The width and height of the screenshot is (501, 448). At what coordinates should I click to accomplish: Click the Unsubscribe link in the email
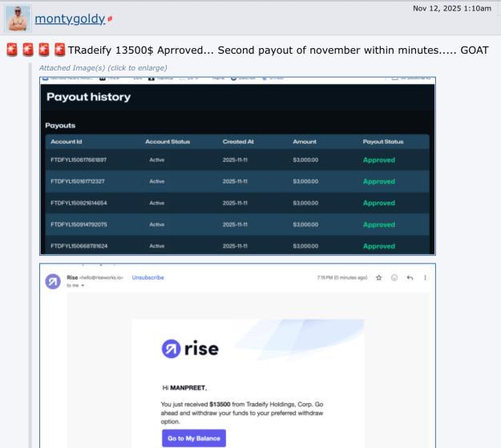coord(148,277)
